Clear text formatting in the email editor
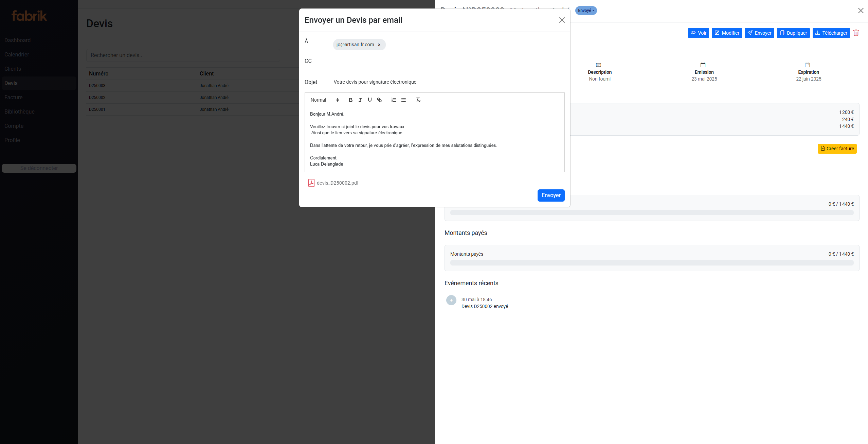The width and height of the screenshot is (868, 444). pos(418,100)
